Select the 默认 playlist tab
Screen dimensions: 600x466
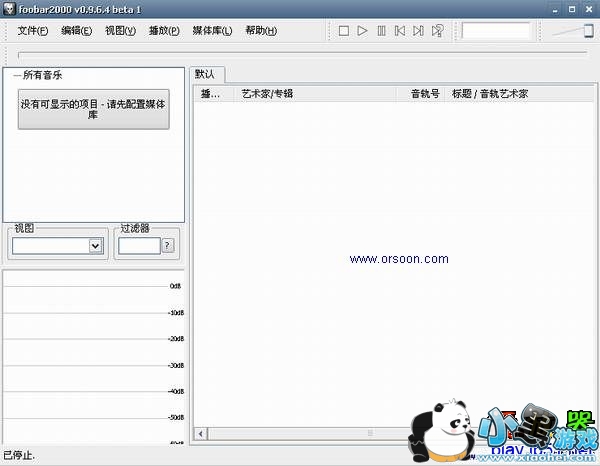207,74
